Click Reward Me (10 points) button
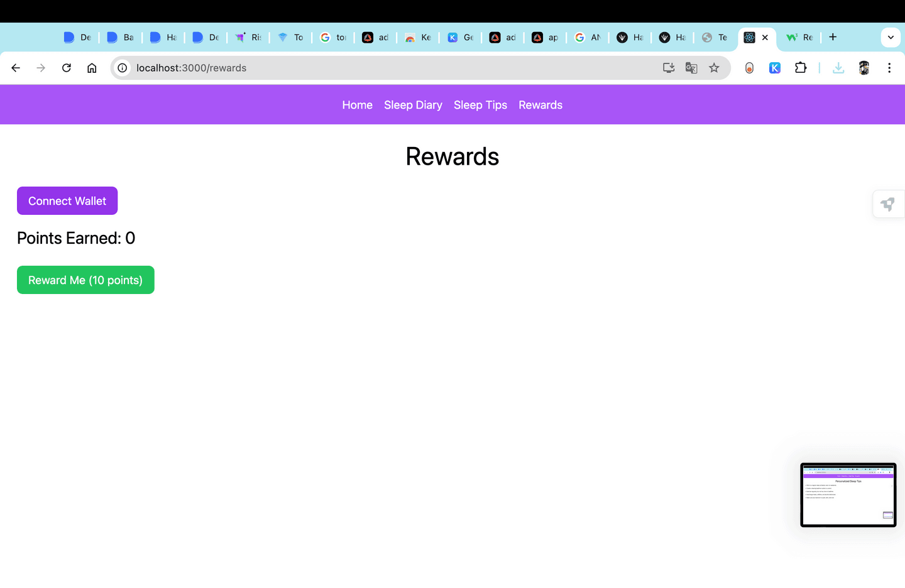905x588 pixels. [x=85, y=280]
